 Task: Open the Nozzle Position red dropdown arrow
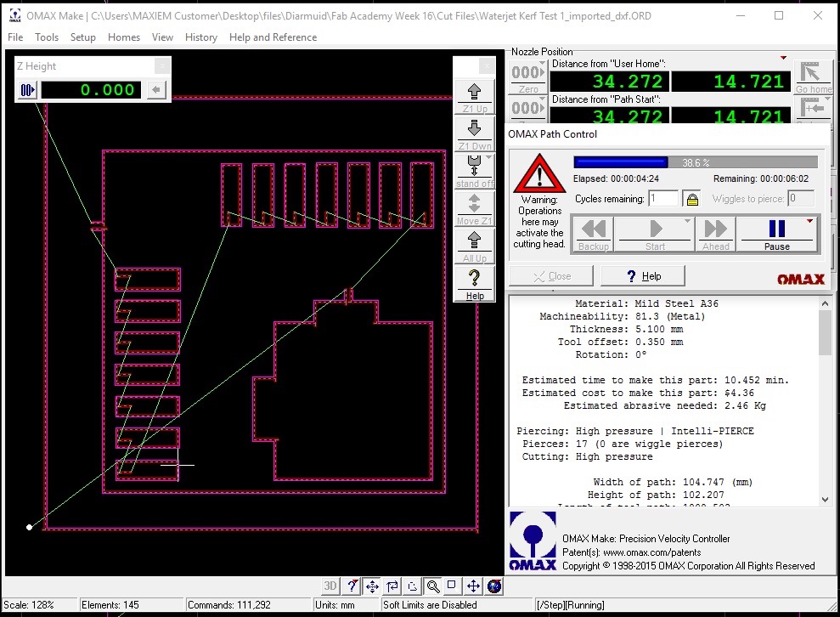click(783, 57)
